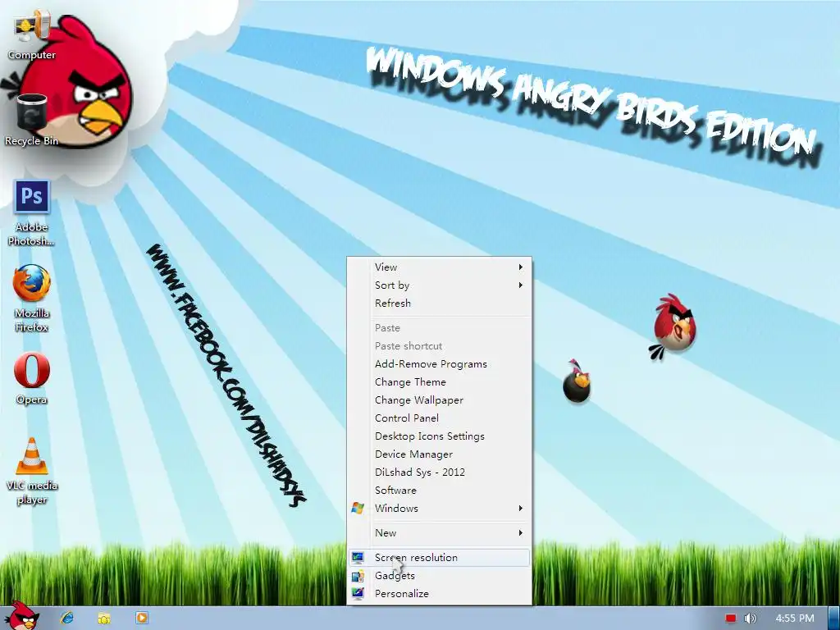This screenshot has height=630, width=840.
Task: Select the Opera desktop shortcut
Action: (32, 378)
